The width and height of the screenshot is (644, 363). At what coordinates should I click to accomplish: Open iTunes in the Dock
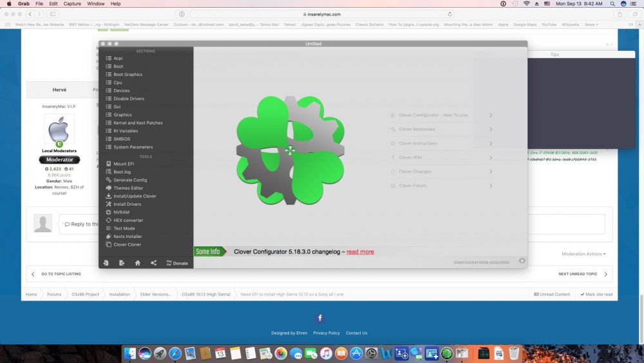point(326,353)
